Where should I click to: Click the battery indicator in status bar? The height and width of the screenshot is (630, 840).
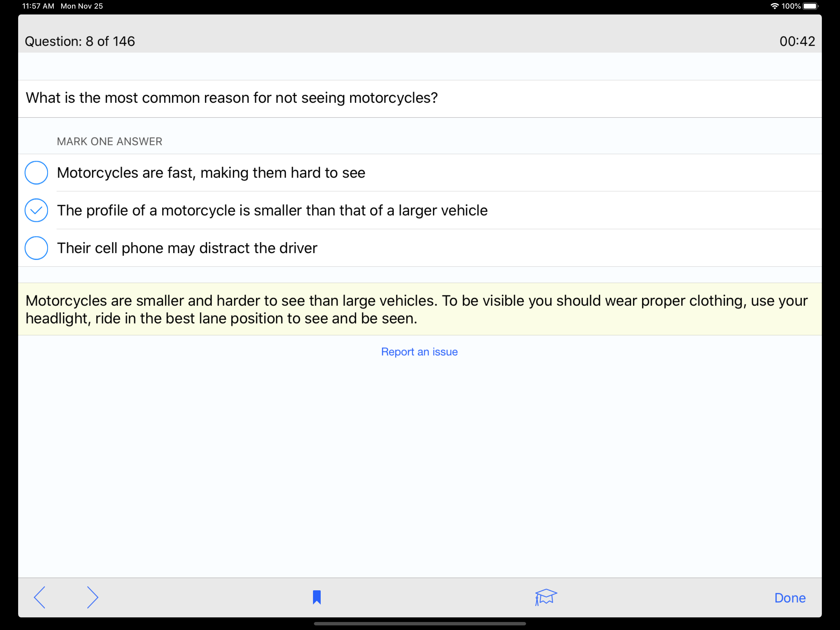810,6
